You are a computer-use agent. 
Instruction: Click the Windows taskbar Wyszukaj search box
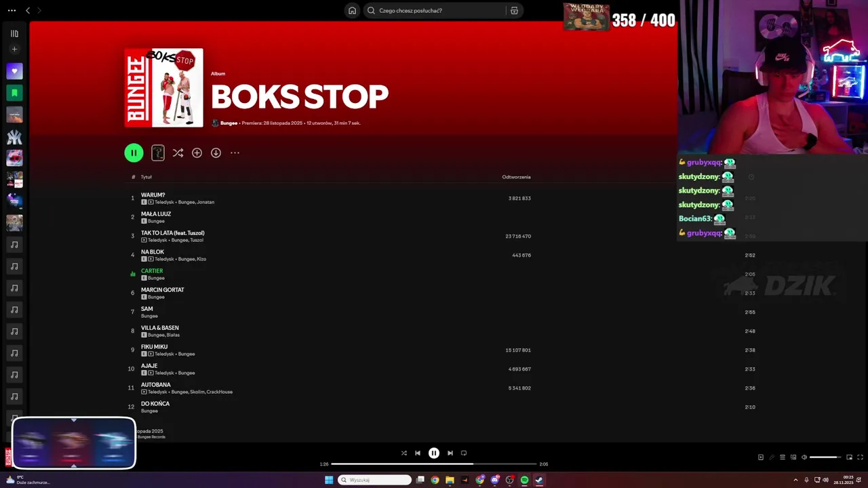375,480
